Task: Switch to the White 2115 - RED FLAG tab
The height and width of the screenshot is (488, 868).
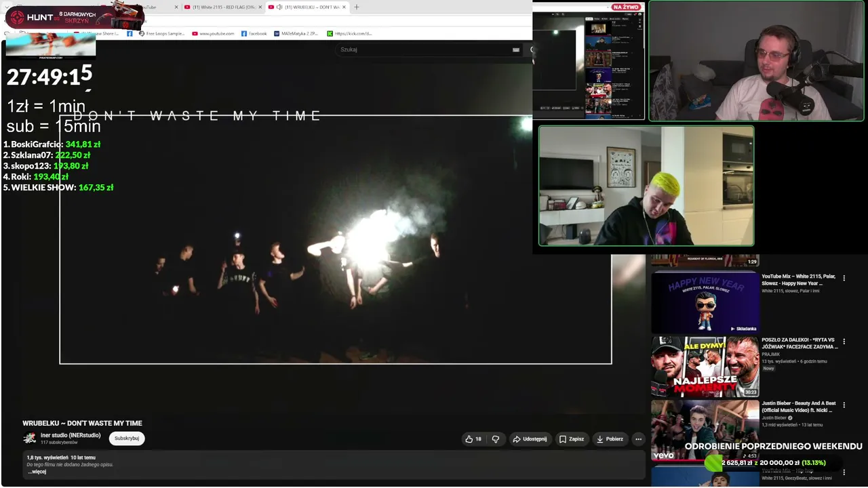Action: [223, 7]
